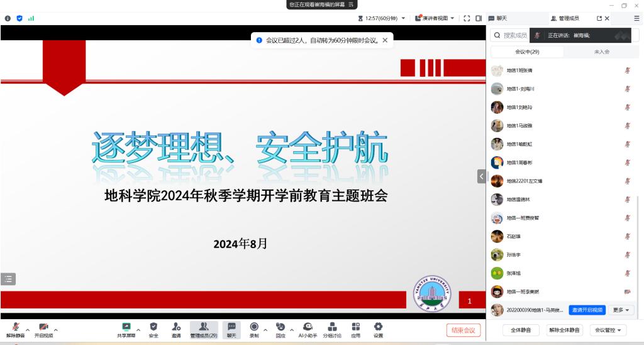
Task: Switch to the 未入会 tab
Action: click(601, 52)
